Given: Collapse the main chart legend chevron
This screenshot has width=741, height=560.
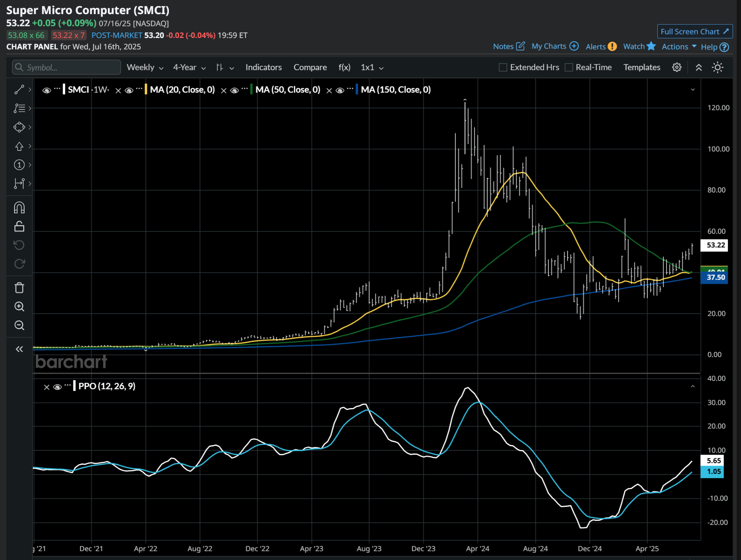Looking at the screenshot, I should tap(693, 89).
